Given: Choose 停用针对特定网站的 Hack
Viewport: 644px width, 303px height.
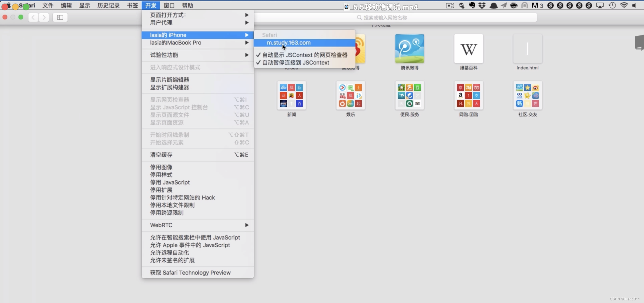Looking at the screenshot, I should [198, 198].
